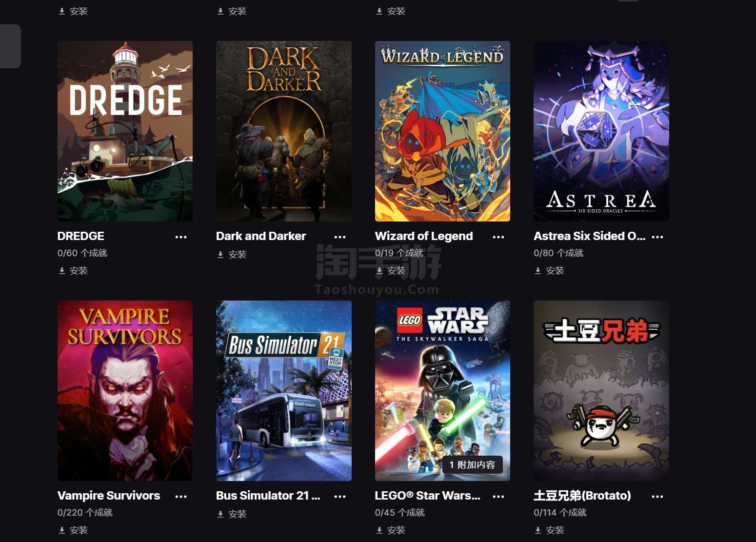
Task: Install Vampire Survivors via 安装 link
Action: point(73,530)
